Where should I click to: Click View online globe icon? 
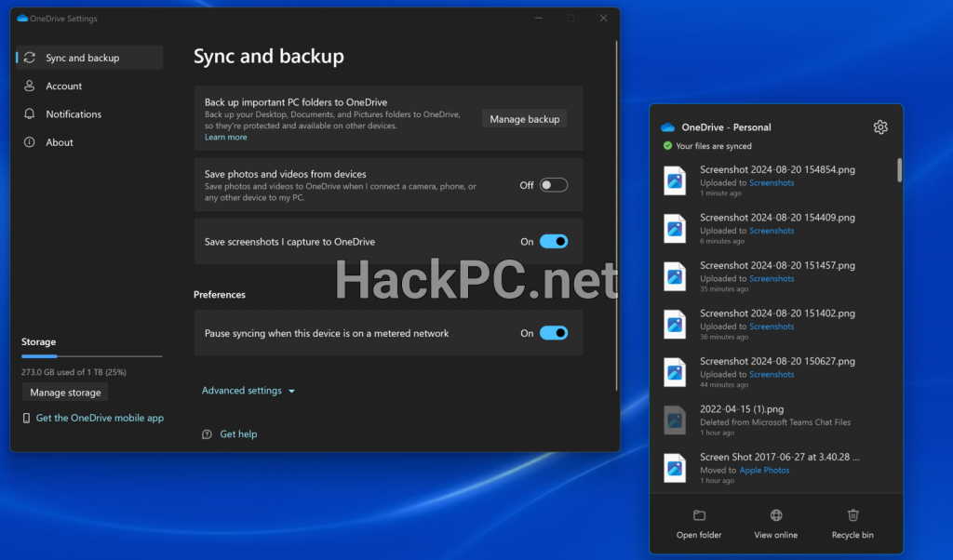pyautogui.click(x=776, y=515)
